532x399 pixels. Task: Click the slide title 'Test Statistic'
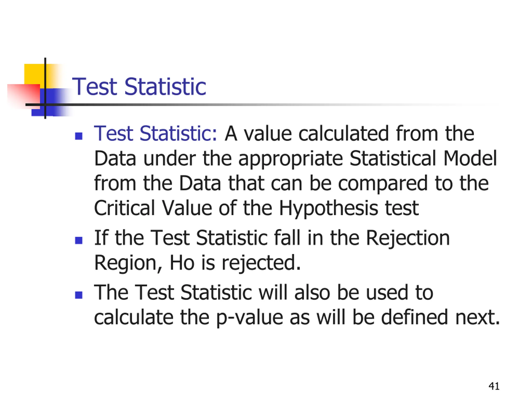139,87
